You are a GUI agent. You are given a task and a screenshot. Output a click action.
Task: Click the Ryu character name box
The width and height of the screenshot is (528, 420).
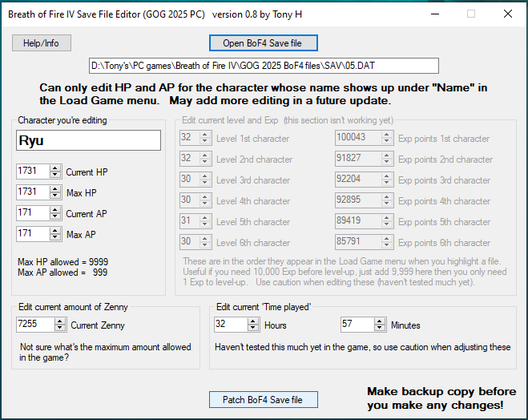coord(88,140)
